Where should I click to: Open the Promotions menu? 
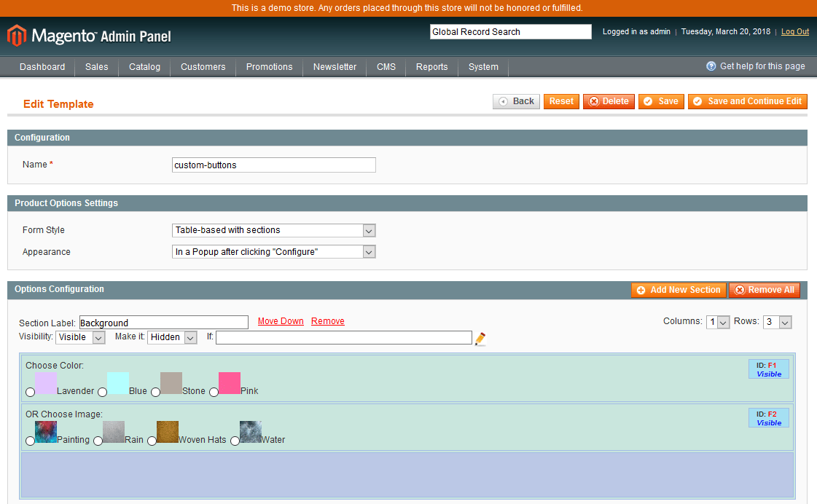click(x=269, y=66)
